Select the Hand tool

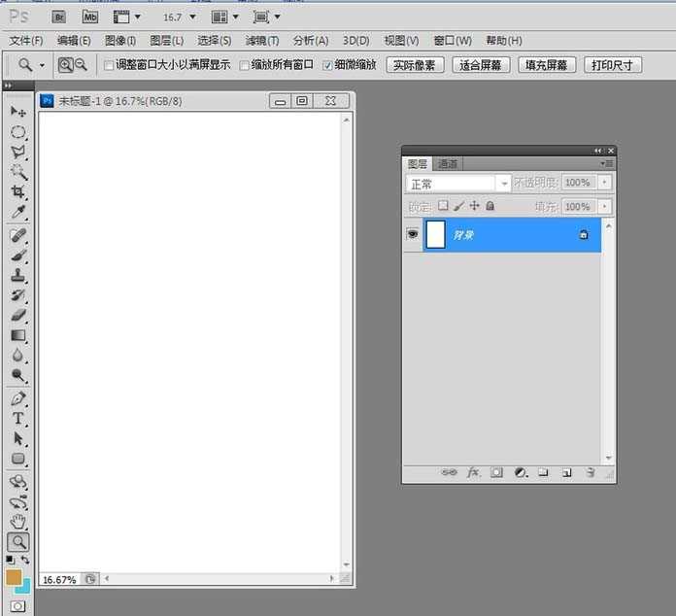tap(18, 523)
